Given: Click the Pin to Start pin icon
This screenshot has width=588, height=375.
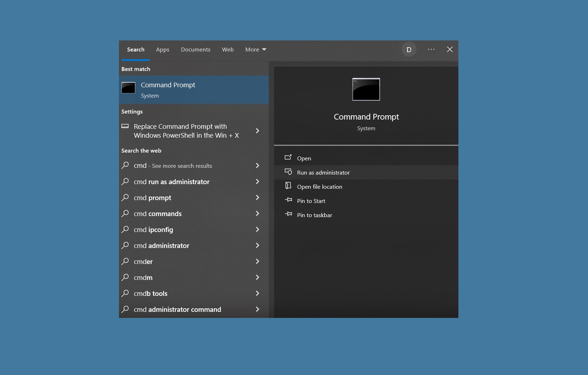Looking at the screenshot, I should pyautogui.click(x=288, y=200).
